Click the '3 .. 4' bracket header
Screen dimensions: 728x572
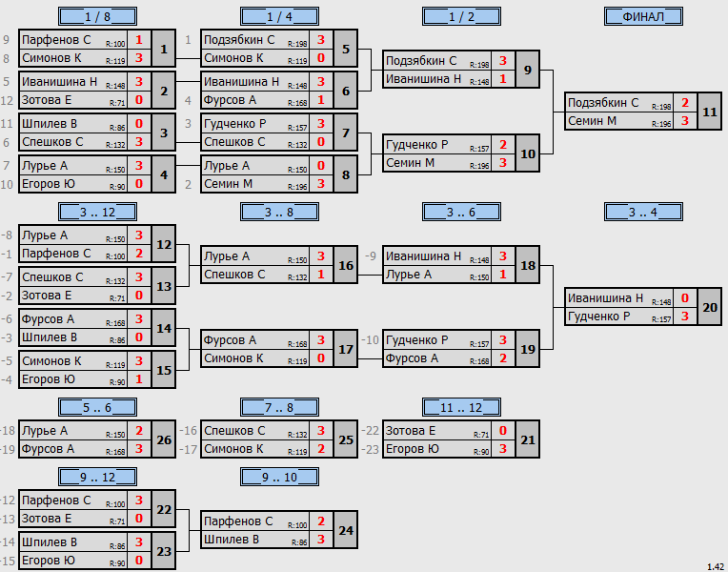pos(643,212)
